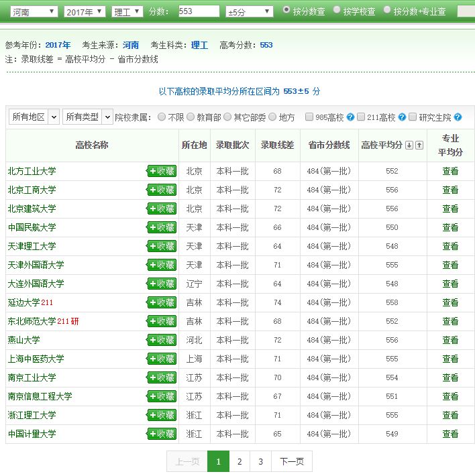Add 延边大学 to favorites with +收藏

coord(162,302)
